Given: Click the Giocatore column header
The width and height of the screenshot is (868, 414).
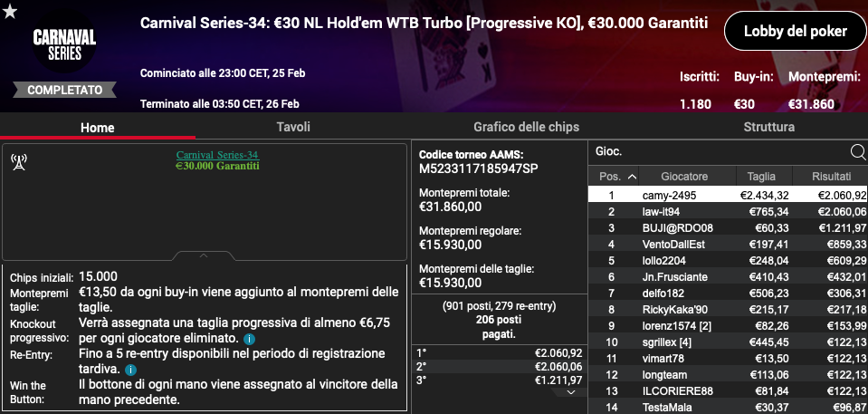Looking at the screenshot, I should 684,177.
